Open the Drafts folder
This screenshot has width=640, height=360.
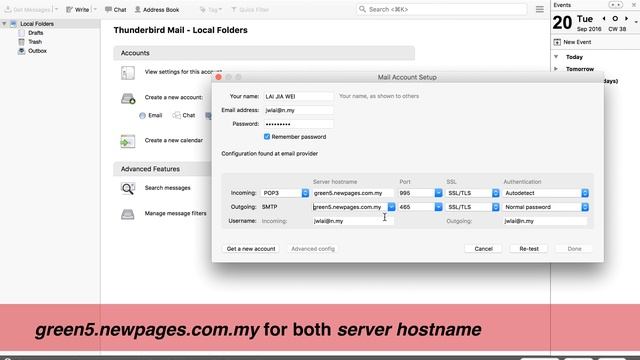pos(36,33)
